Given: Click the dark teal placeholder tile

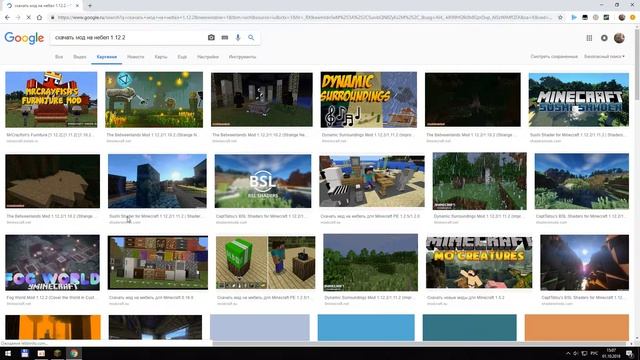Looking at the screenshot, I should tap(469, 327).
